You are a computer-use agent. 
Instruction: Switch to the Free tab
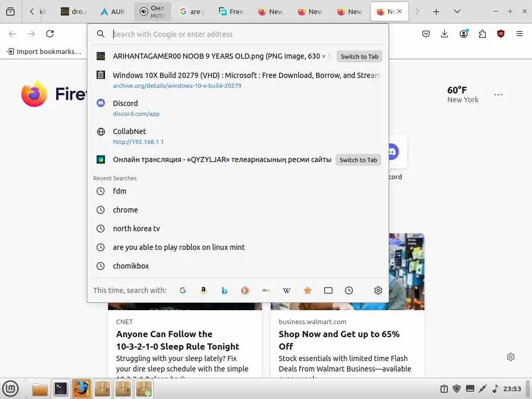tap(231, 11)
